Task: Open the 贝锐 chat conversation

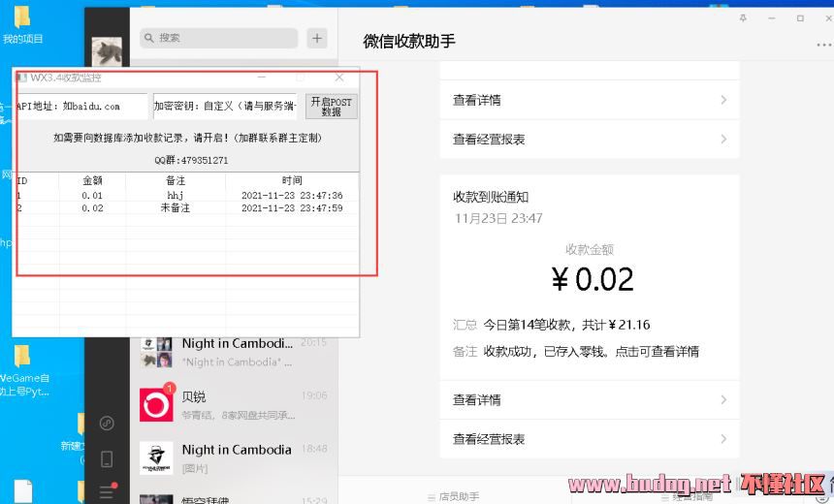Action: (234, 405)
